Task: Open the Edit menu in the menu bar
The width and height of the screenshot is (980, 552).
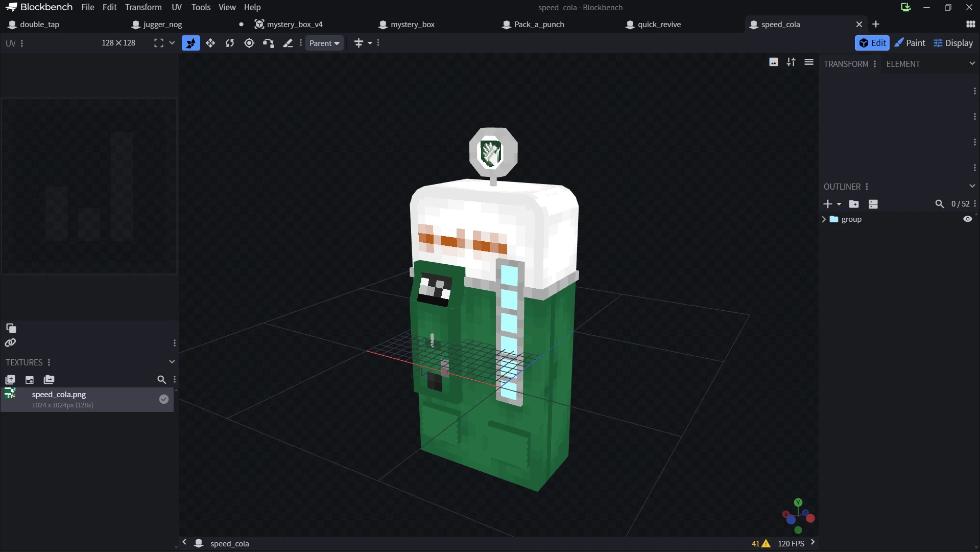Action: pos(110,7)
